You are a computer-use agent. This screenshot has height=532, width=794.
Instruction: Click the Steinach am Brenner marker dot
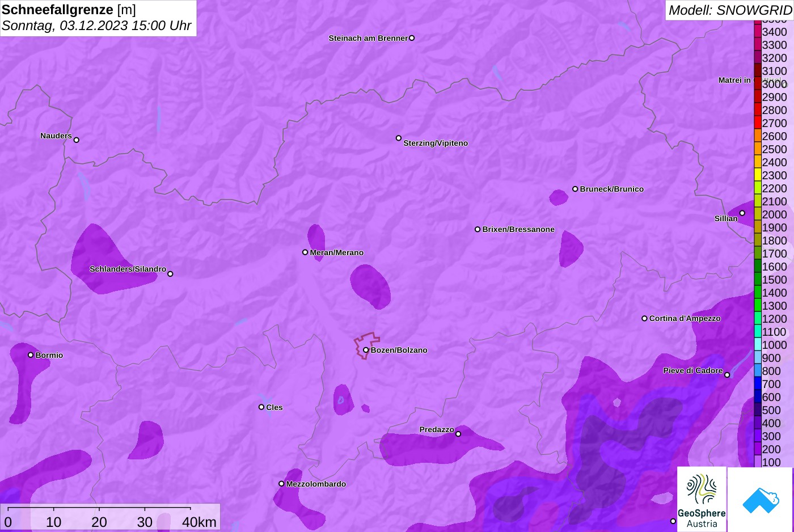[x=412, y=38]
